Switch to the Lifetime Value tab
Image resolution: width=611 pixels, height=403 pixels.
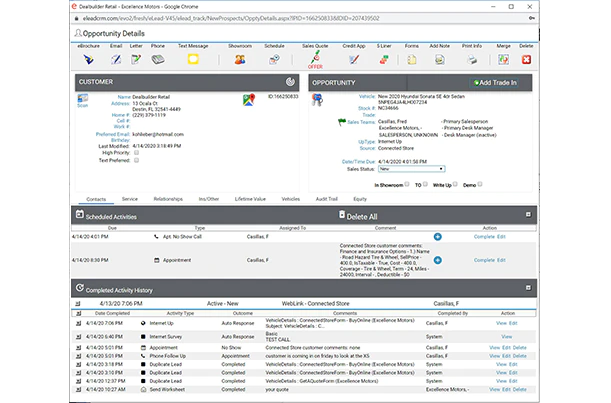(x=250, y=199)
